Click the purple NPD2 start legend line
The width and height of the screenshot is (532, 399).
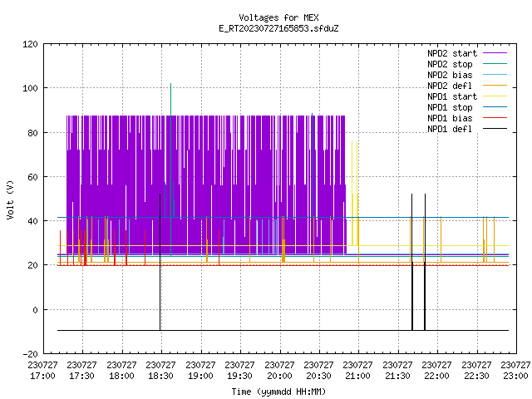[x=495, y=53]
